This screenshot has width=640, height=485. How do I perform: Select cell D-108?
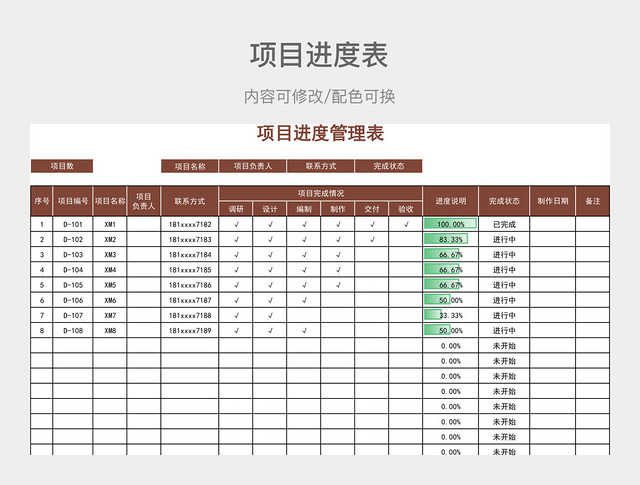click(x=73, y=331)
